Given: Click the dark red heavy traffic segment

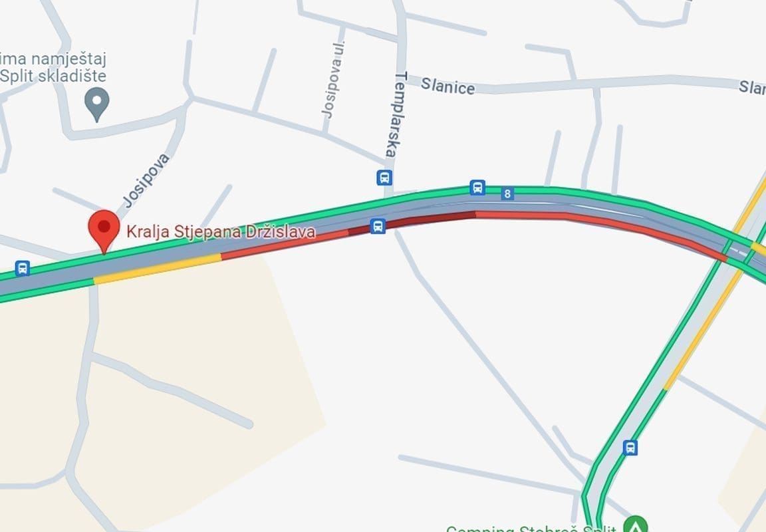Looking at the screenshot, I should 412,221.
